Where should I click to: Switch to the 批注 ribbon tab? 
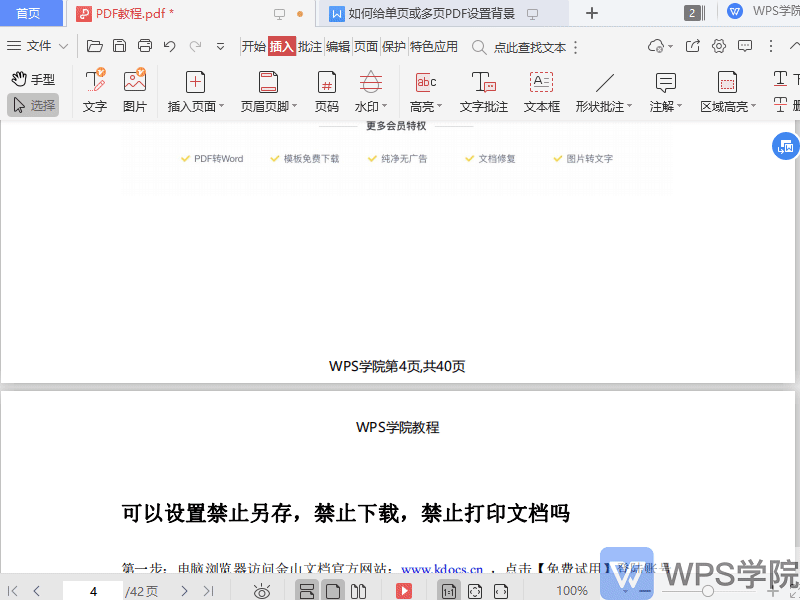point(310,46)
